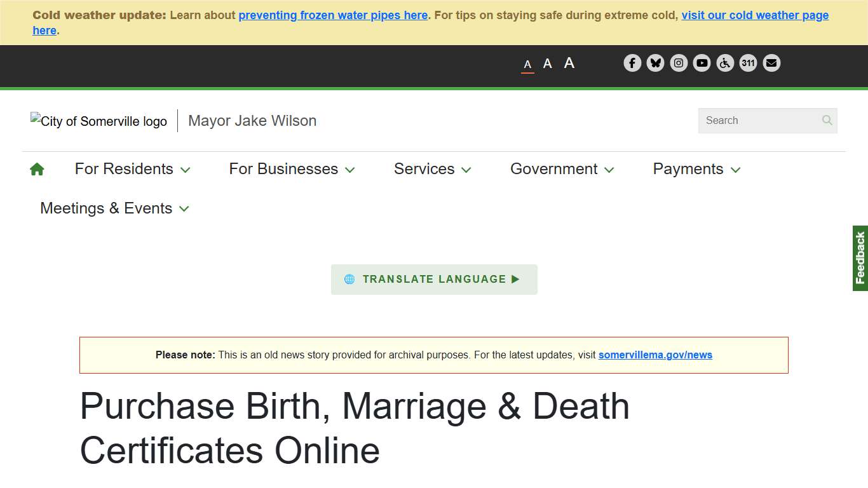Click the Bluesky social media icon
The height and width of the screenshot is (488, 868).
(x=655, y=63)
